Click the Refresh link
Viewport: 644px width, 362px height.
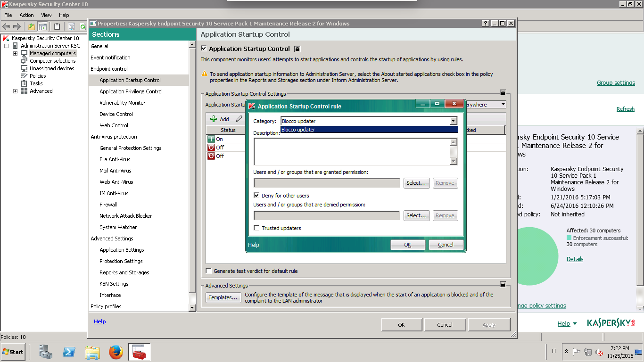(625, 109)
